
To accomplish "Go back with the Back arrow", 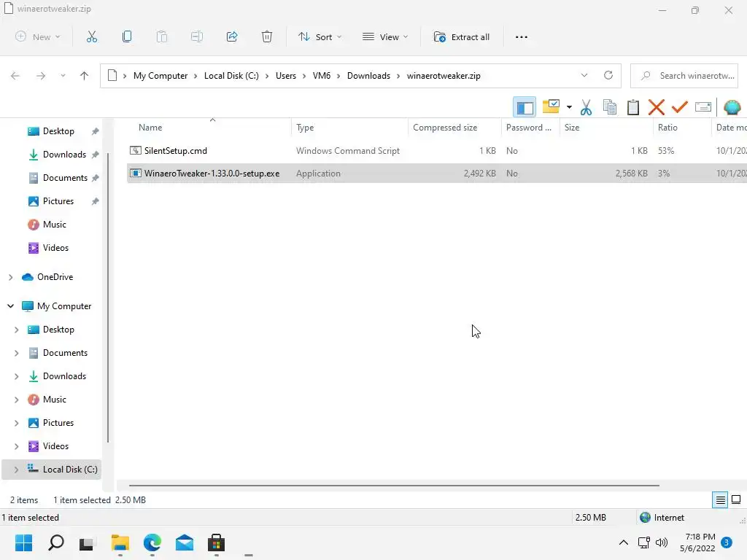I will coord(15,76).
